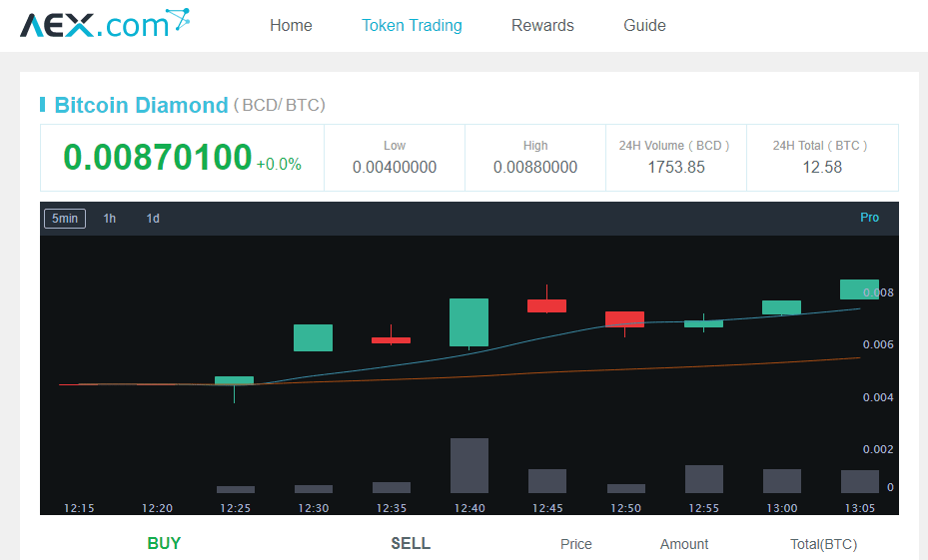Screen dimensions: 928x560
Task: Click the current price 0.00870100
Action: 158,158
